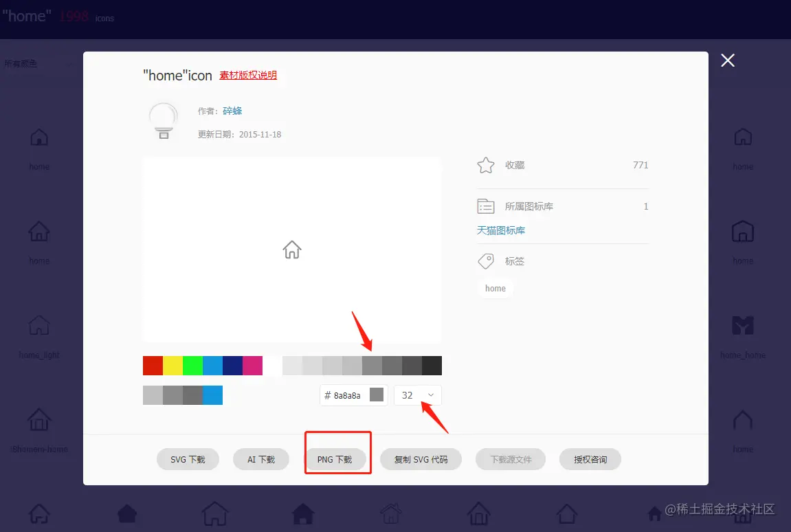Click the "home"icon dialog title
Viewport: 791px width, 532px height.
[x=177, y=76]
